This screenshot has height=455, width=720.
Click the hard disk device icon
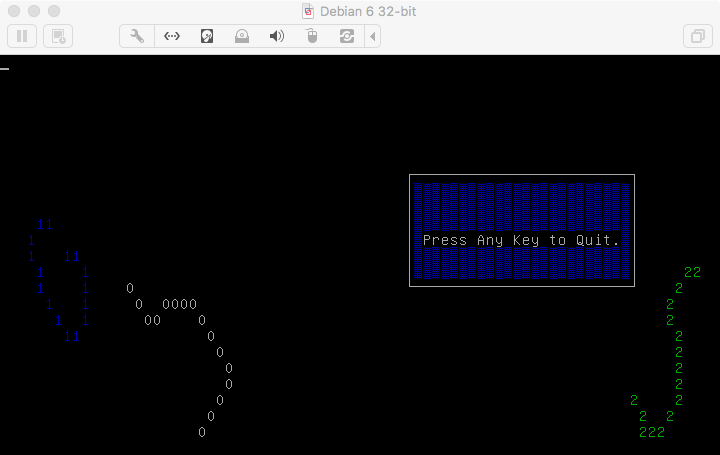click(207, 36)
